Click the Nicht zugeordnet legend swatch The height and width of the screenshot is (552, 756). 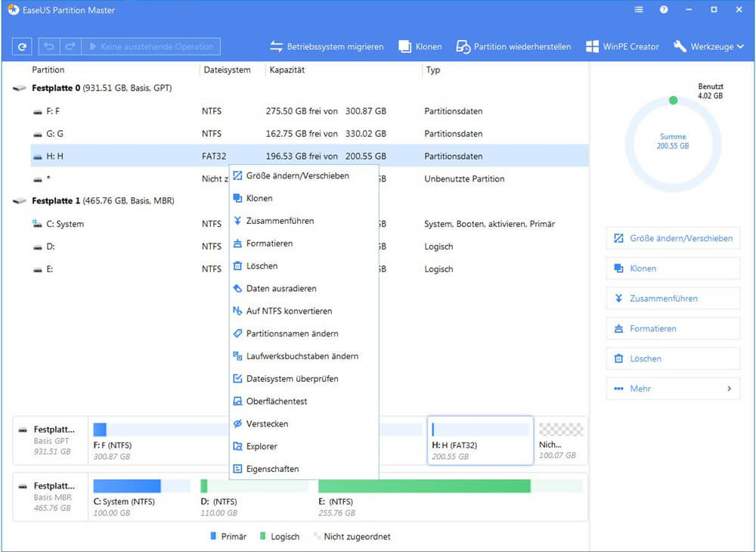317,535
